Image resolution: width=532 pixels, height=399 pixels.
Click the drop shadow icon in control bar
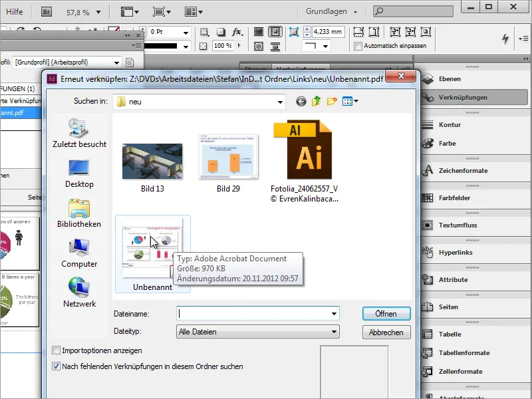pos(221,32)
